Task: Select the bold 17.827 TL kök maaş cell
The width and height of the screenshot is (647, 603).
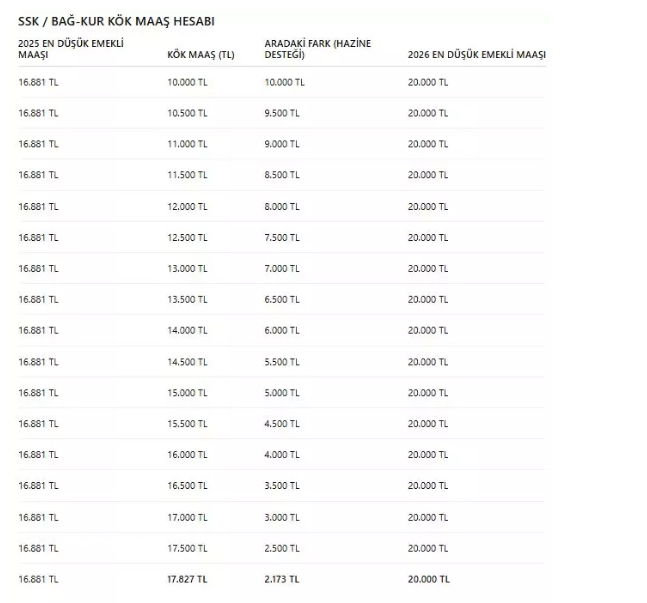Action: coord(187,579)
